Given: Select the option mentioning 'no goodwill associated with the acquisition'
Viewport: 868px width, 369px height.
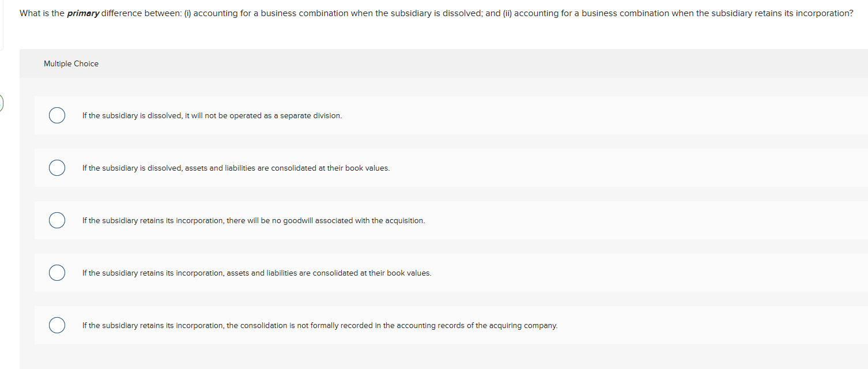Looking at the screenshot, I should [254, 220].
